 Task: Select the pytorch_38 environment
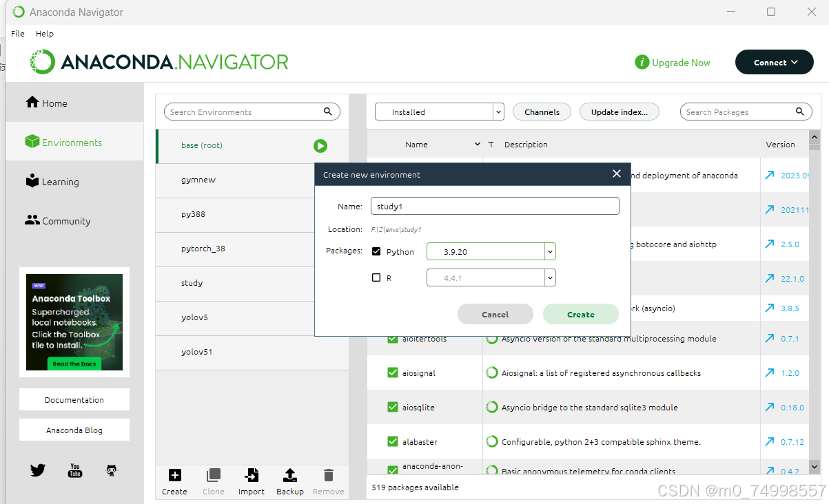coord(252,249)
